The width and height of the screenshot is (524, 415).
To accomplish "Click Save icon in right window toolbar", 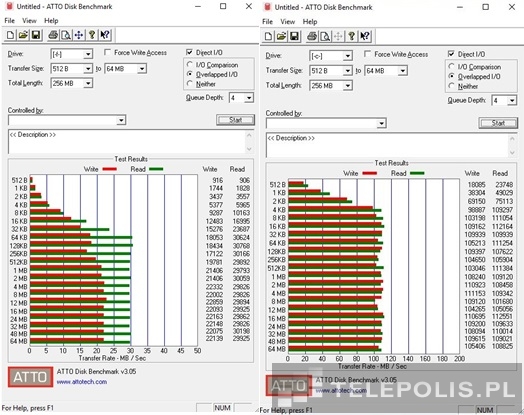I will (x=294, y=36).
